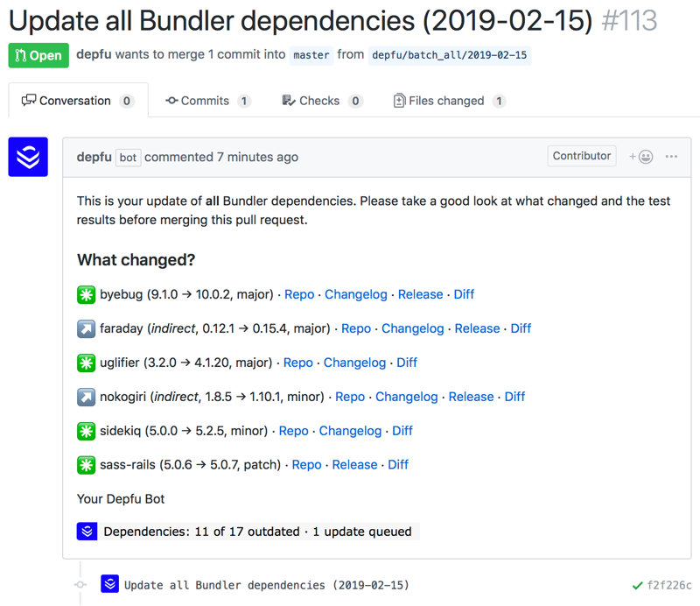The width and height of the screenshot is (700, 606).
Task: Click the Depfu avatar beside the comment
Action: [x=28, y=157]
